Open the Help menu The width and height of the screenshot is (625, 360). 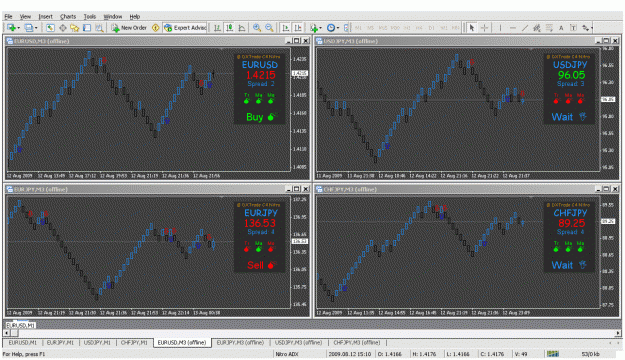click(135, 16)
